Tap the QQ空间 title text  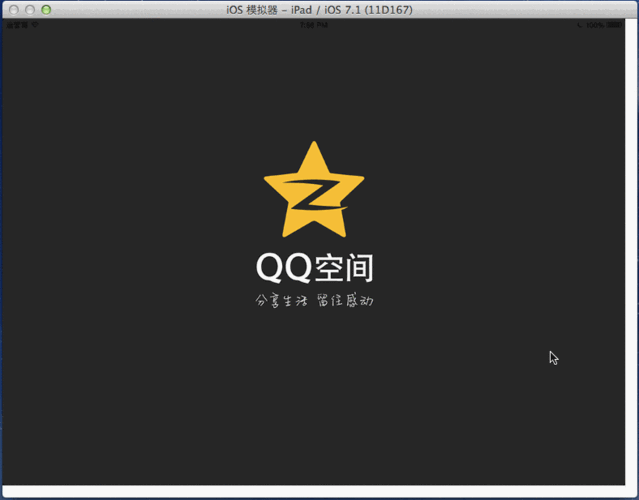pyautogui.click(x=314, y=268)
